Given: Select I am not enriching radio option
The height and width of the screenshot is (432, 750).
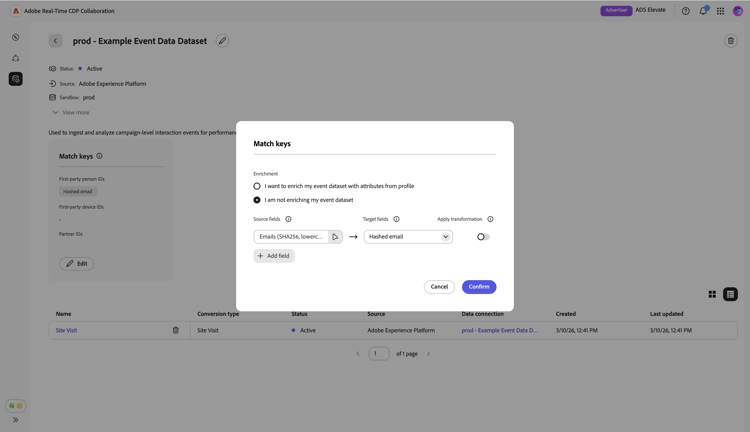Looking at the screenshot, I should (257, 200).
